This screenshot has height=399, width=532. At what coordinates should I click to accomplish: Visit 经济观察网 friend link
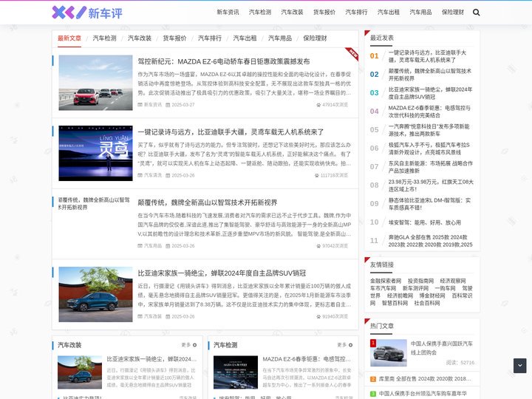453,281
